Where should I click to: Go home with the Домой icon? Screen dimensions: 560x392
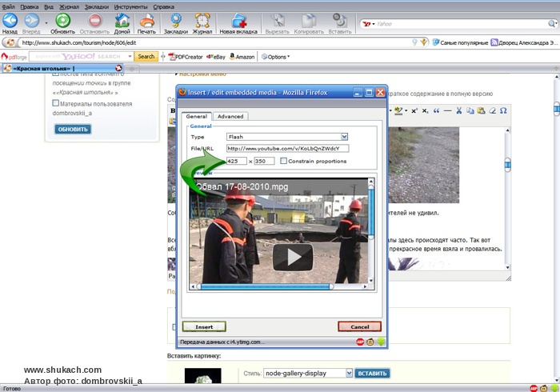(x=122, y=20)
